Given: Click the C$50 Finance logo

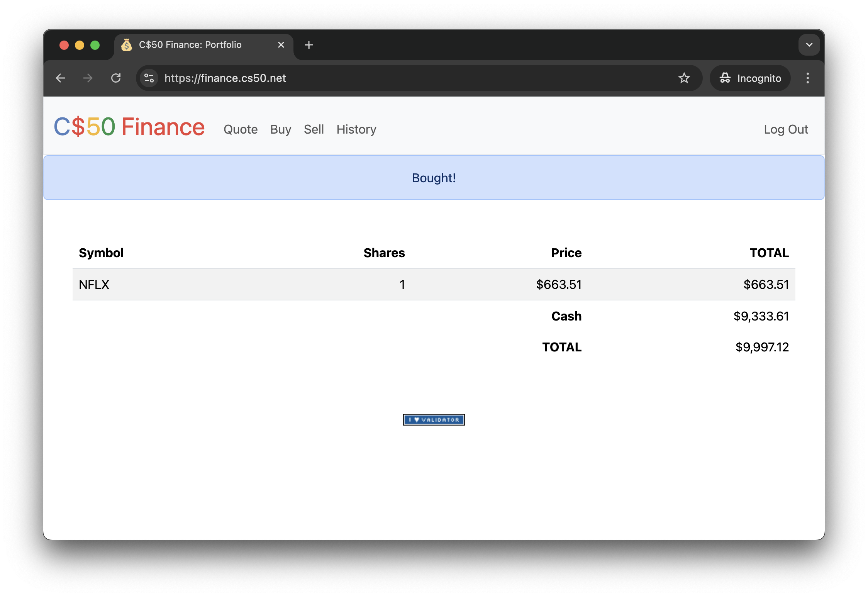Looking at the screenshot, I should point(130,127).
